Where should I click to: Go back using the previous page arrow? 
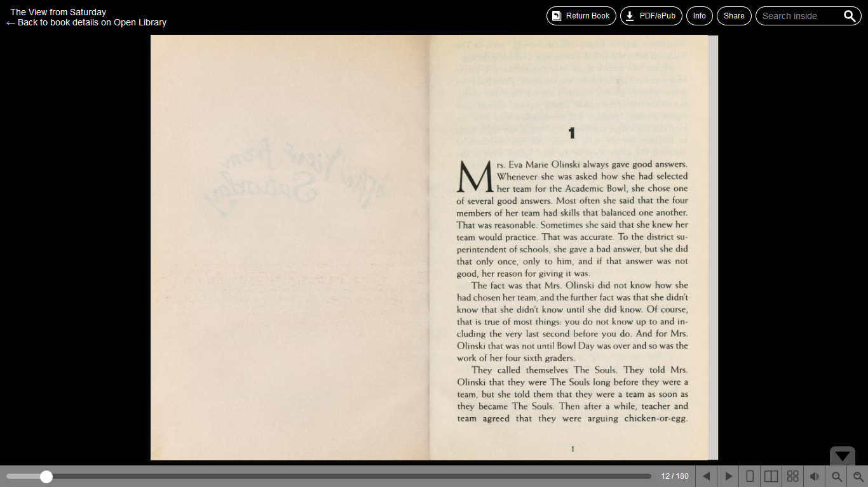(x=706, y=476)
